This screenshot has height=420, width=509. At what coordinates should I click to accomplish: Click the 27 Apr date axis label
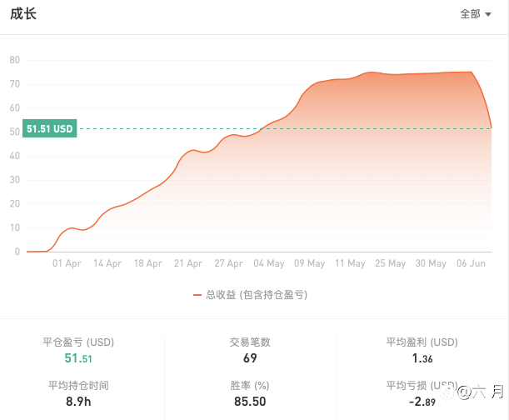coord(228,263)
